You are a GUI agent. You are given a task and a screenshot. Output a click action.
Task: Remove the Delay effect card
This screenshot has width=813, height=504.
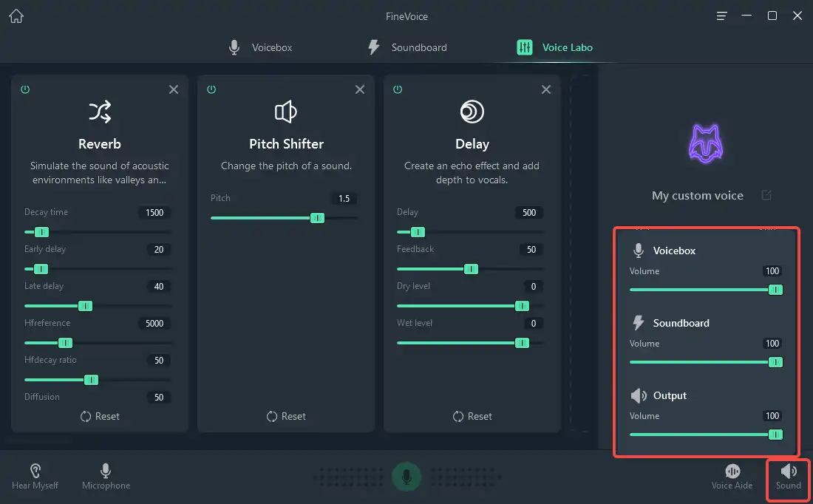click(x=546, y=89)
